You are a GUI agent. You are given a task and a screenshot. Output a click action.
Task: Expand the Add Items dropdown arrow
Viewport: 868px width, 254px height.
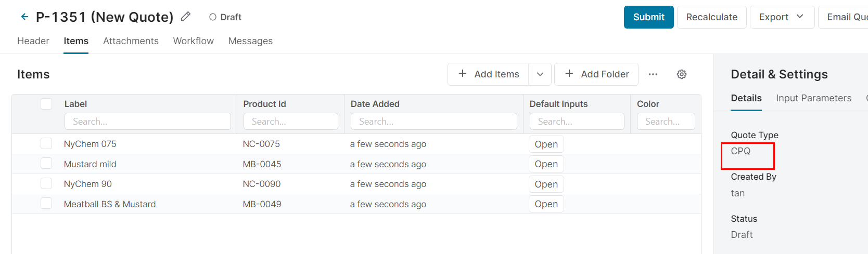(540, 74)
